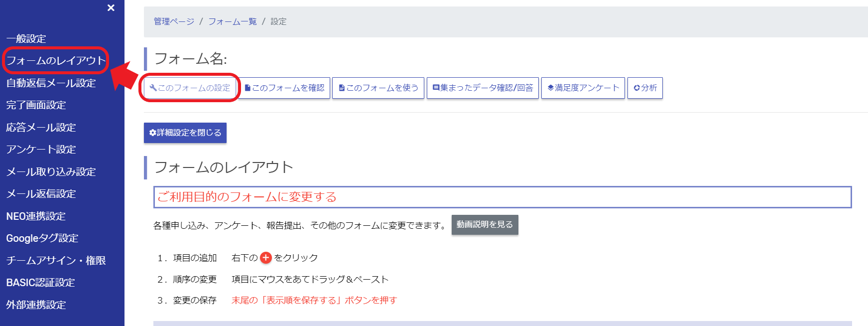868x326 pixels.
Task: Open 完了画面設定 in the sidebar
Action: pyautogui.click(x=36, y=105)
